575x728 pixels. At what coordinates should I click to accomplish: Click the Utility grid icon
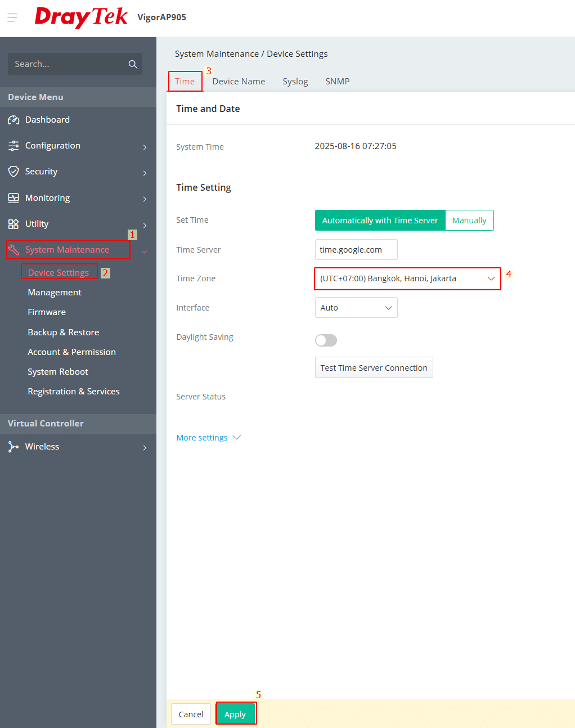point(14,224)
